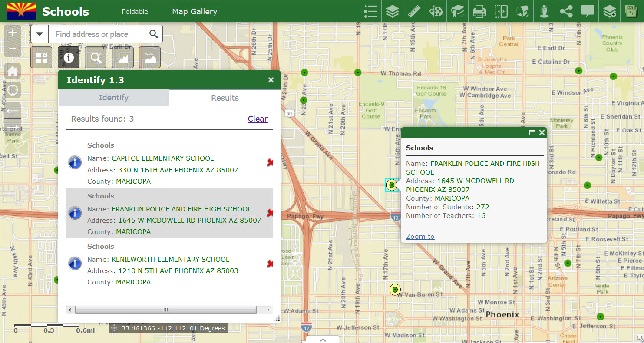Click the mailbox icon in header
This screenshot has height=343, width=644.
coord(522,11)
